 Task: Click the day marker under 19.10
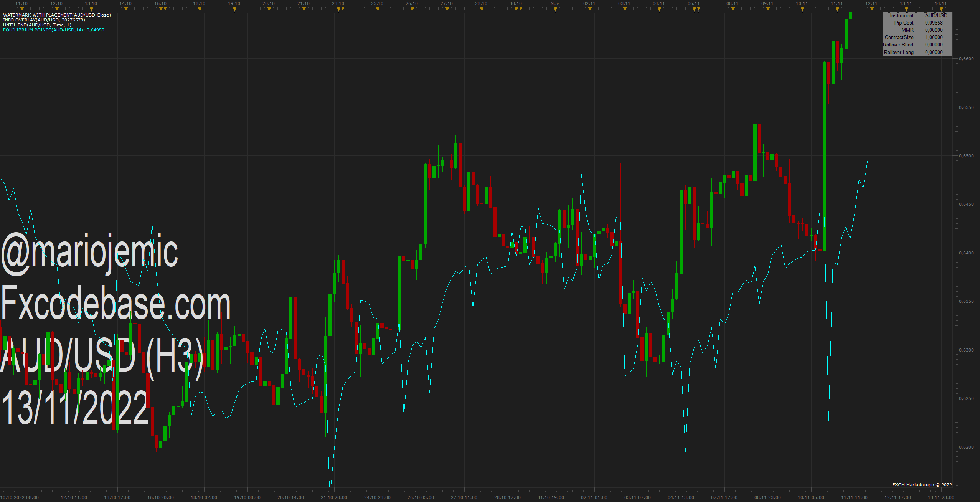[x=234, y=9]
